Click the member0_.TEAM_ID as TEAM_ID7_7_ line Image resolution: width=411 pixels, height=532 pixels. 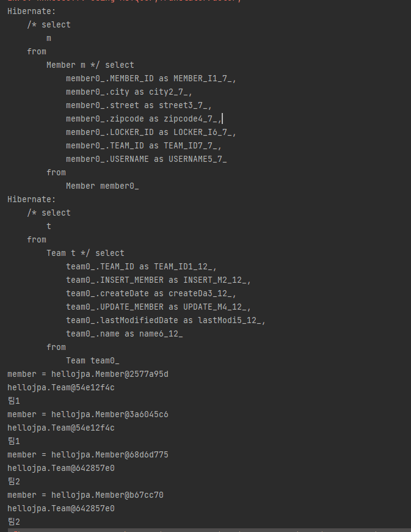(x=144, y=146)
